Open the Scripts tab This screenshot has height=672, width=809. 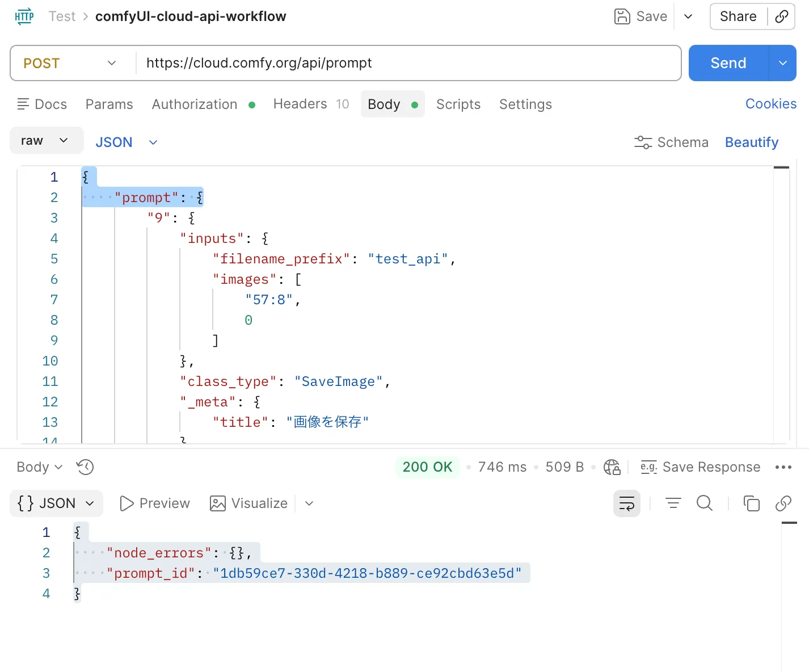point(458,104)
